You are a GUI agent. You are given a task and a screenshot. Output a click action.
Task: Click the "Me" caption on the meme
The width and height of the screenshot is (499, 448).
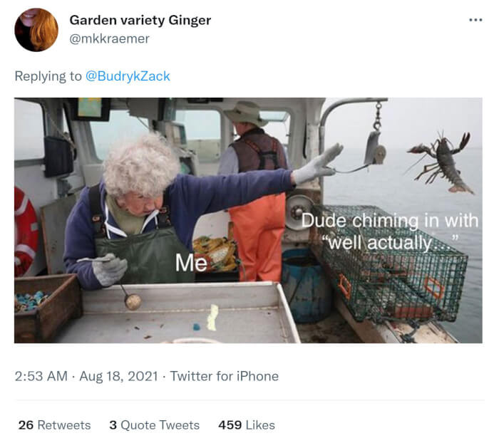[191, 263]
